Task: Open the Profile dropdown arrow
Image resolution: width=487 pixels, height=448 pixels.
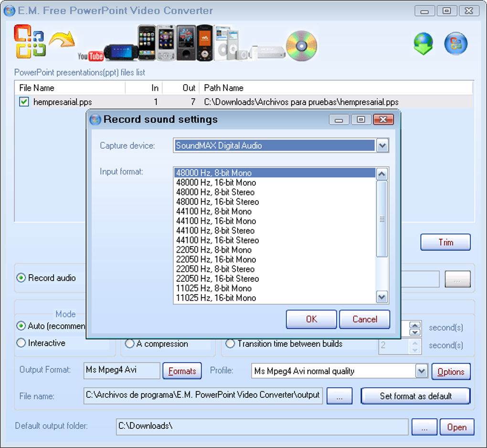Action: (x=422, y=371)
